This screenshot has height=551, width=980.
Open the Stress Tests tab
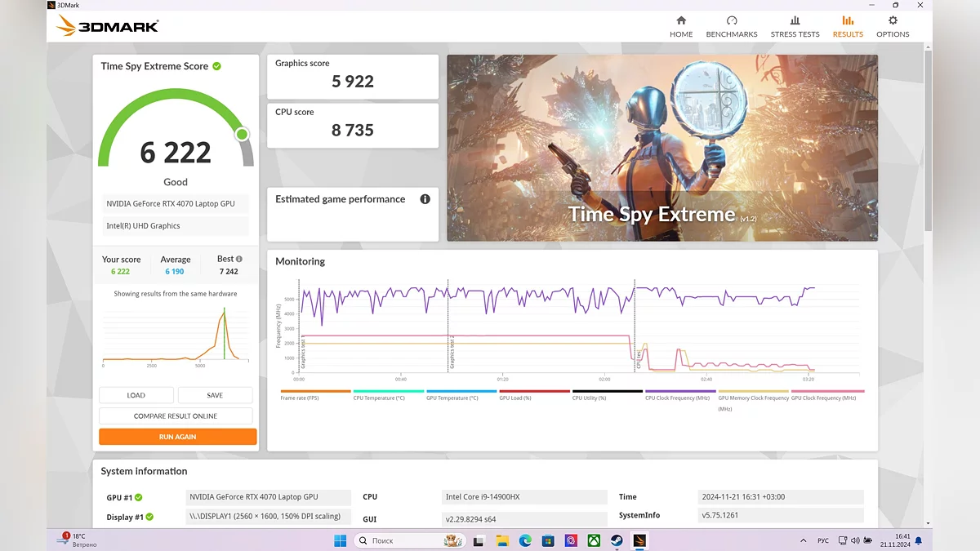(795, 27)
